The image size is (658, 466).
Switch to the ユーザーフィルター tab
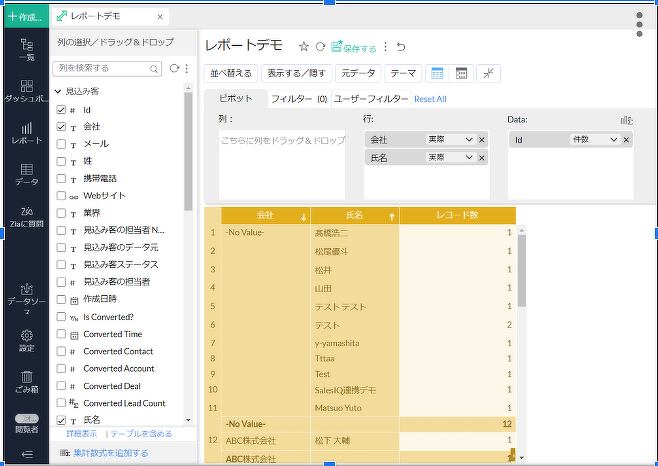[370, 99]
